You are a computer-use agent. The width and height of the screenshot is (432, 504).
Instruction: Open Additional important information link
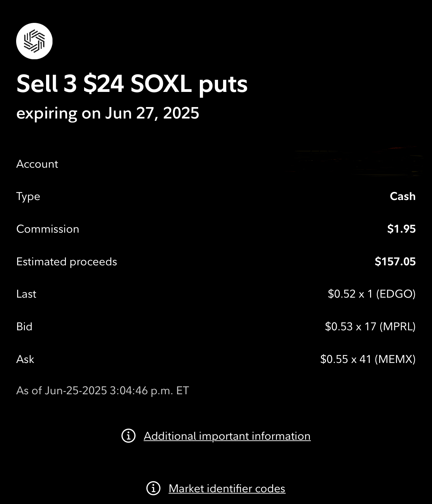(227, 436)
